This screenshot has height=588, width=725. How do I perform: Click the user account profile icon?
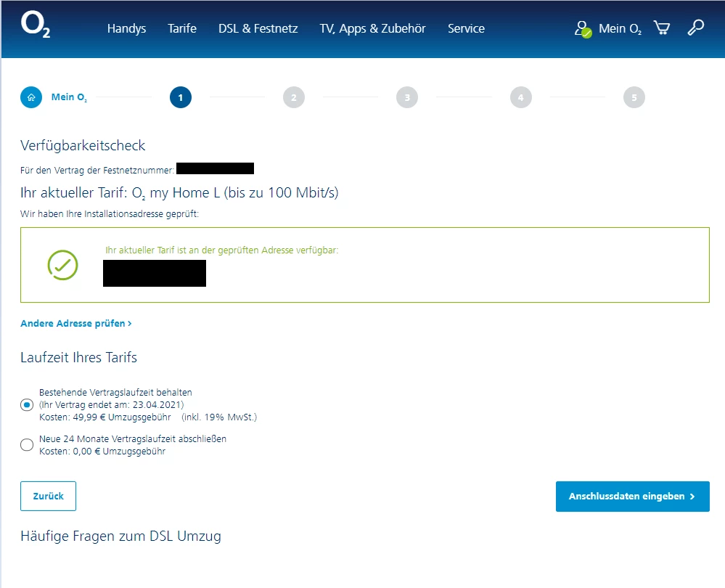[583, 29]
